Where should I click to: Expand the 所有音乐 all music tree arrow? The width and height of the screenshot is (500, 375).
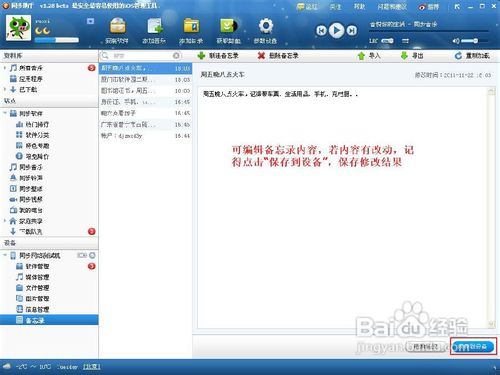point(5,68)
